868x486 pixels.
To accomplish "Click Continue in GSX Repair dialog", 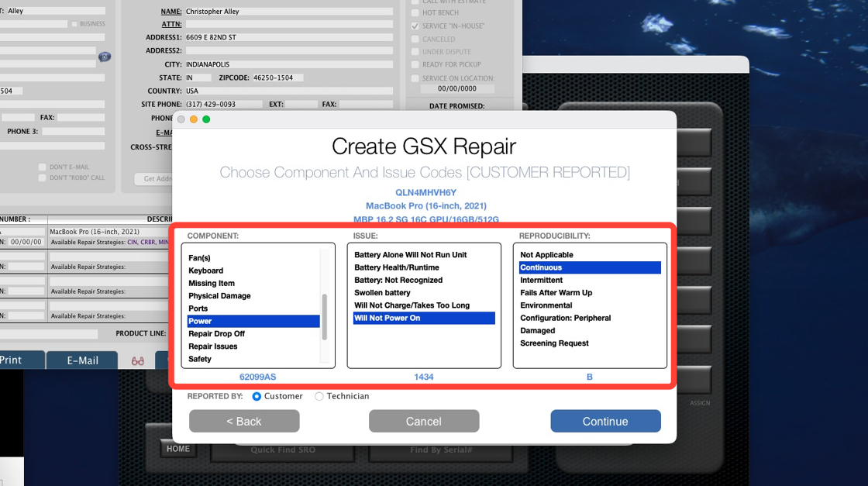I will tap(605, 421).
